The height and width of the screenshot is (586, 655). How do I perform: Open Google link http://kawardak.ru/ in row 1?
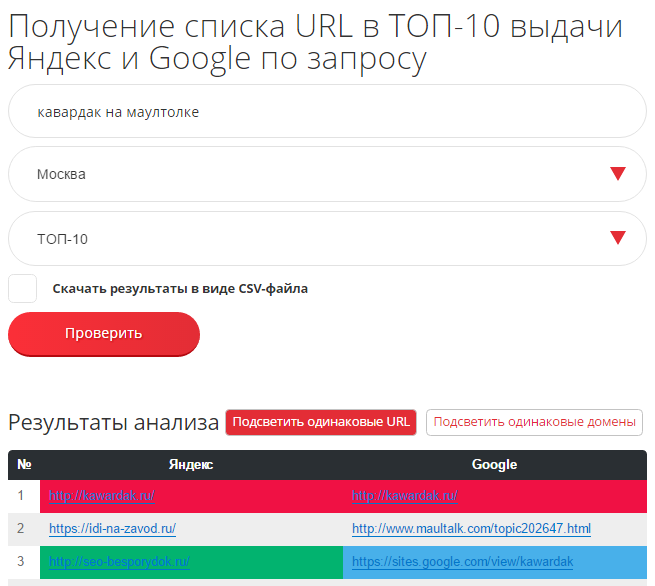tap(405, 496)
